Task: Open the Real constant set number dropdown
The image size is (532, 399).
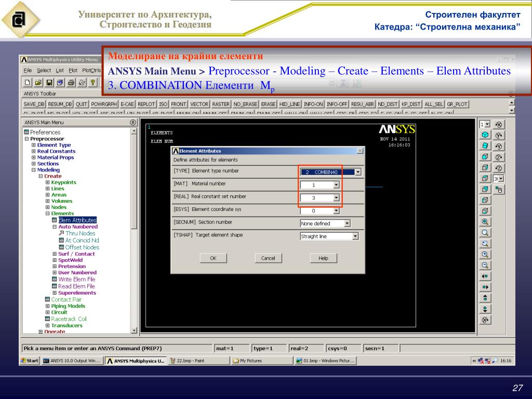Action: [x=336, y=197]
